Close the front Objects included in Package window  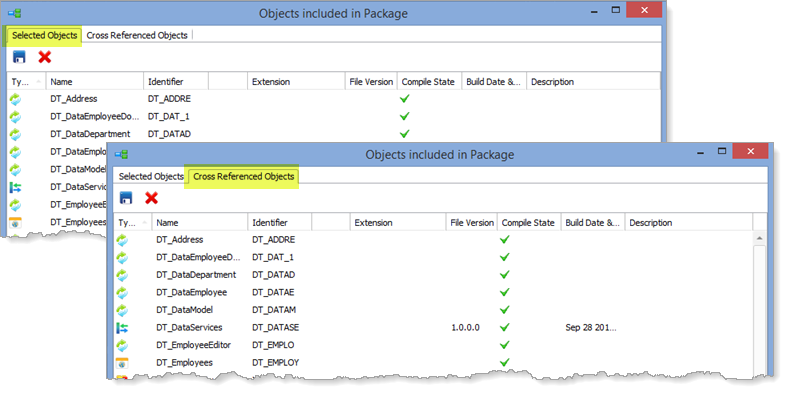(746, 151)
